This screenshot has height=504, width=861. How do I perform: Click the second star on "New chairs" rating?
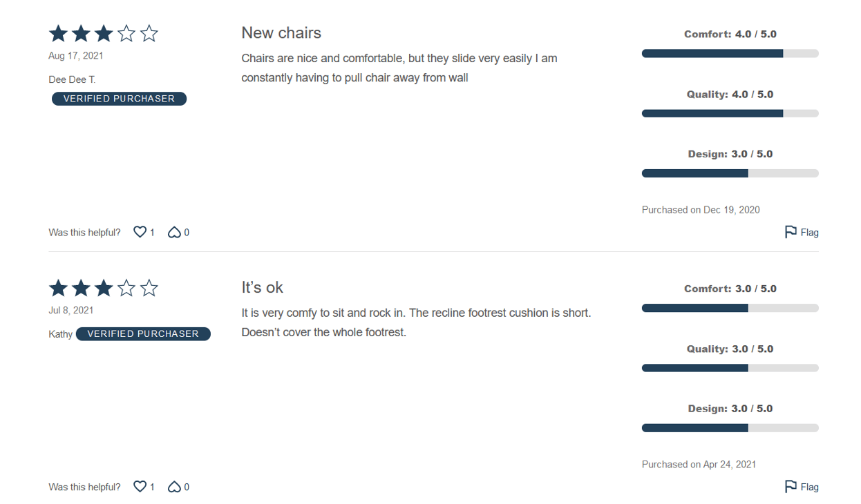point(80,32)
